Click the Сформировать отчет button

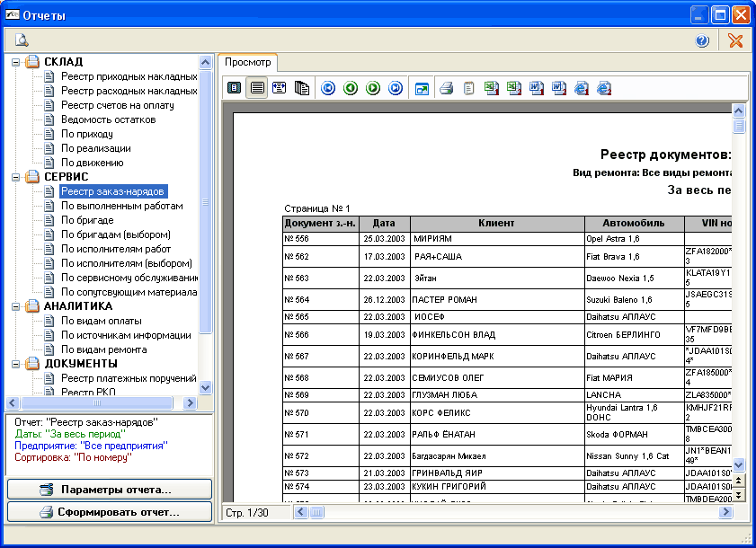tap(110, 512)
